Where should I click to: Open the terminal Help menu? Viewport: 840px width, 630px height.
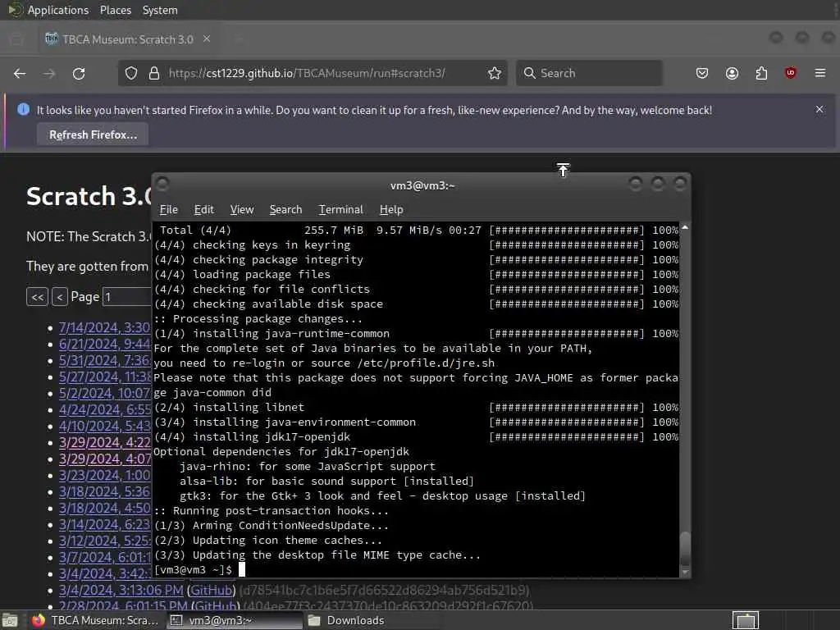pos(391,209)
